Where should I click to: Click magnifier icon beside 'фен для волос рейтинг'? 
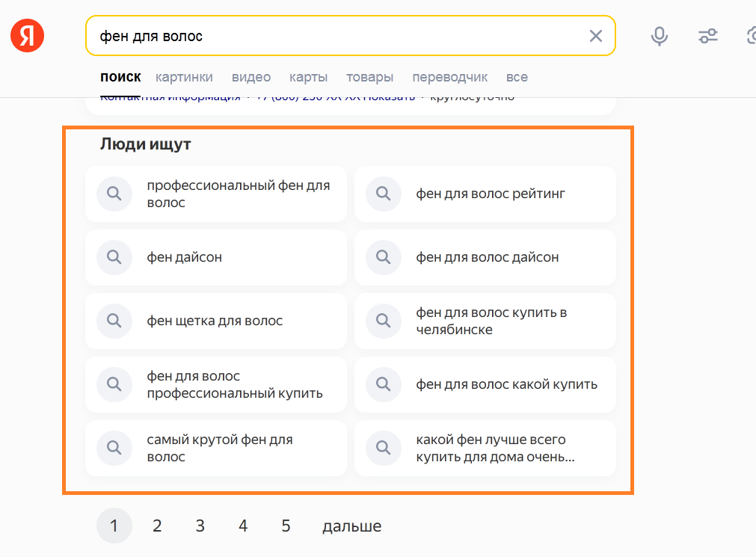tap(384, 194)
